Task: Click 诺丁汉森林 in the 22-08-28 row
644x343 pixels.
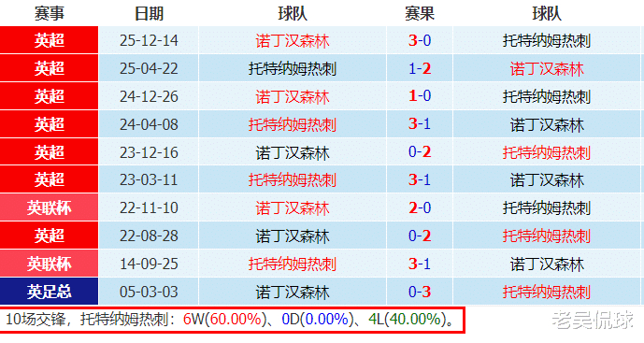Action: click(293, 236)
